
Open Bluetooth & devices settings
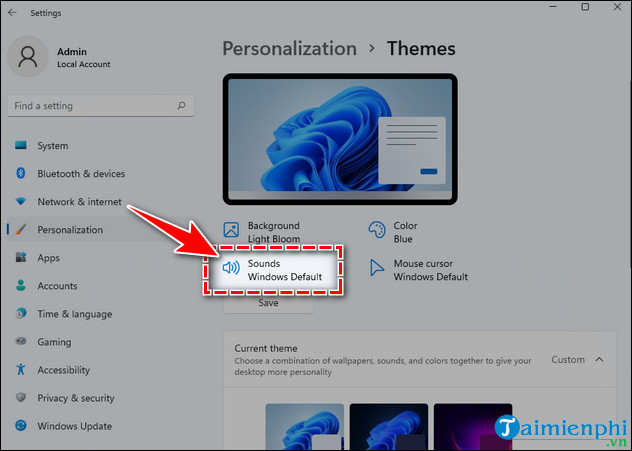click(x=100, y=174)
